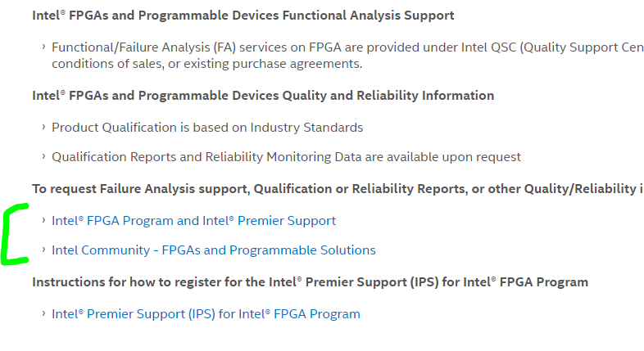Click chevron bullet beside Functional/Failure Analysis services
The height and width of the screenshot is (351, 644).
[43, 47]
